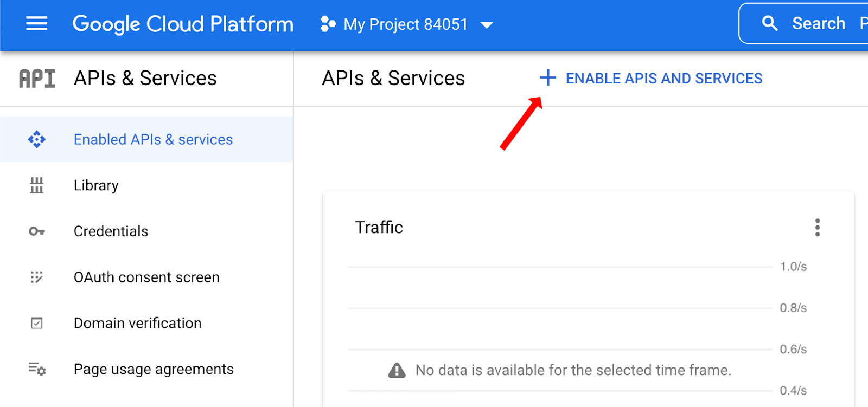Image resolution: width=868 pixels, height=407 pixels.
Task: Click the Credentials key icon
Action: click(37, 231)
